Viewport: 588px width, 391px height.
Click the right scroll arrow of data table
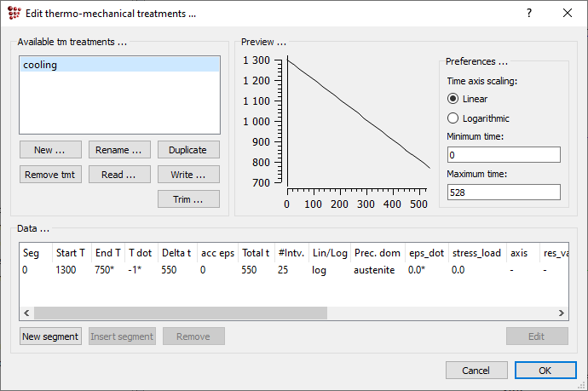coord(562,313)
